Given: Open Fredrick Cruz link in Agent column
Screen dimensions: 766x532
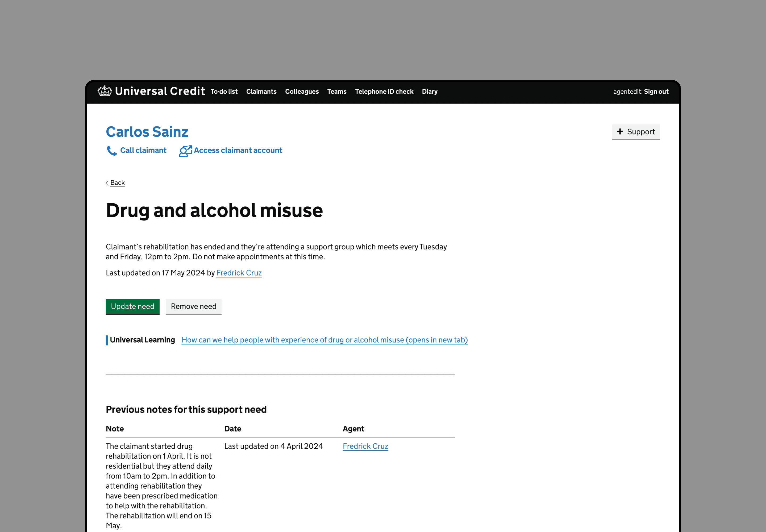Looking at the screenshot, I should (365, 446).
